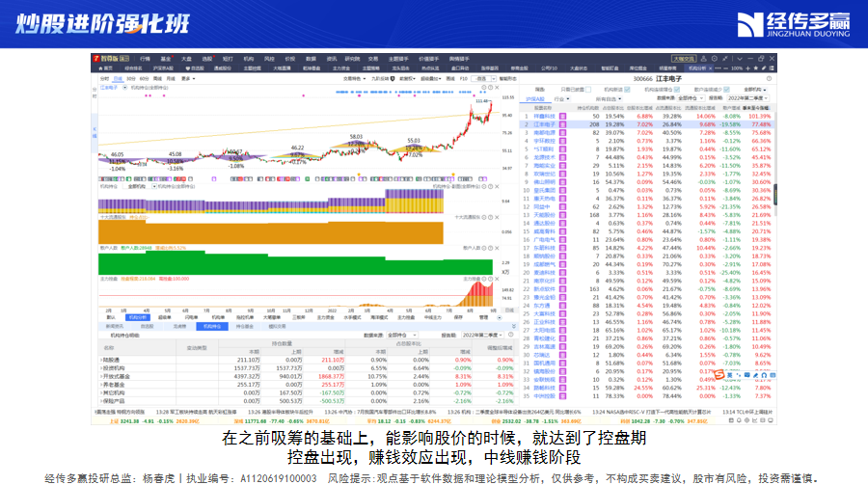868x485 pixels.
Task: Toggle the 散户连续减少 checkbox
Action: pyautogui.click(x=726, y=89)
